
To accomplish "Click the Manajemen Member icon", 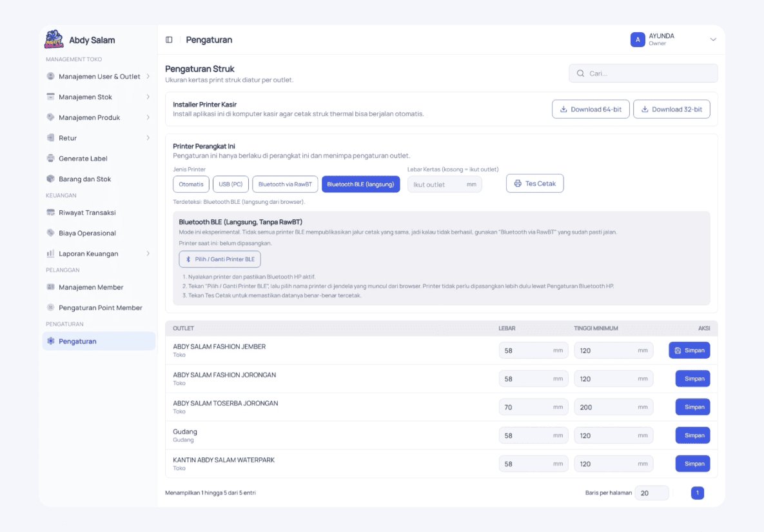I will click(51, 287).
